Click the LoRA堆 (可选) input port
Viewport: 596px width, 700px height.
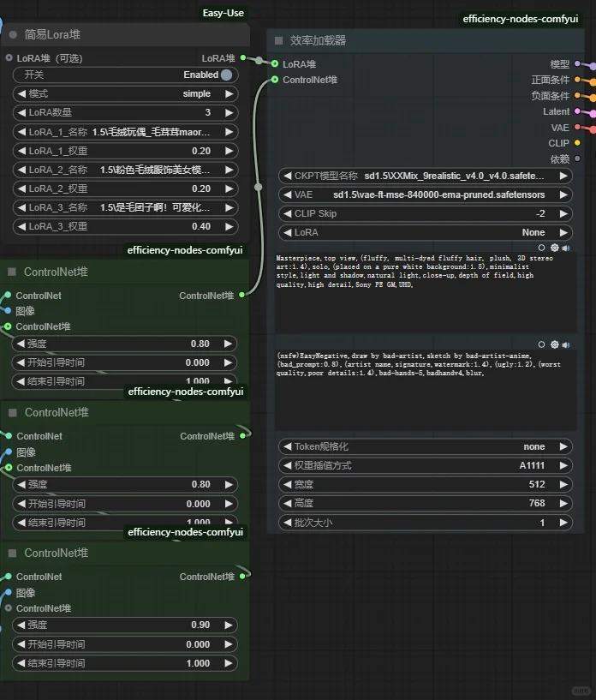(9, 57)
